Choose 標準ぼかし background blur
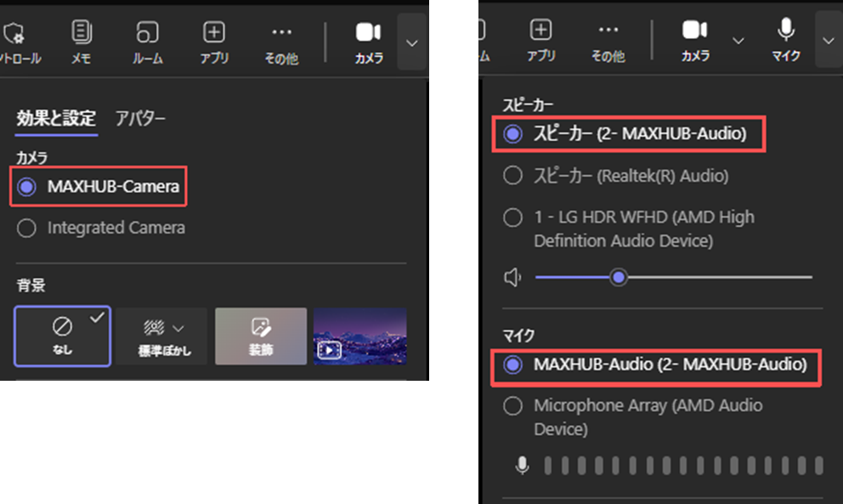 (161, 337)
